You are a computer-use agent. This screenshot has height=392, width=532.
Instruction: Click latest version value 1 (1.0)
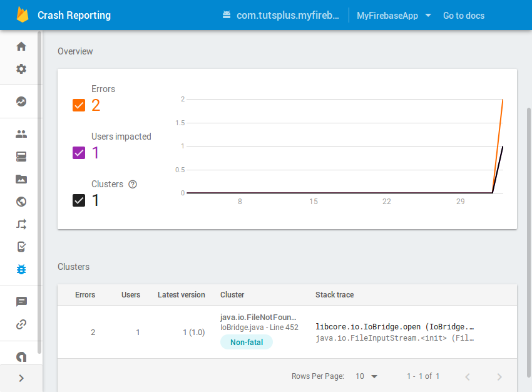[194, 332]
